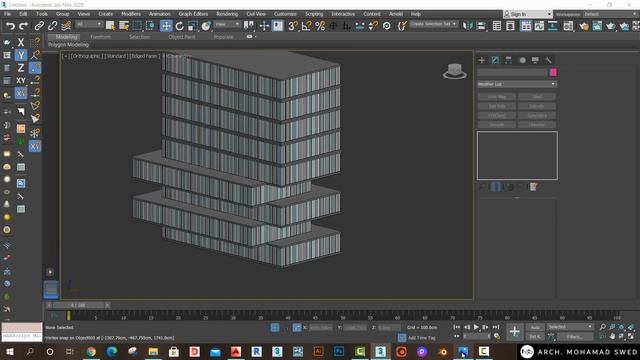640x360 pixels.
Task: Open the Hierarchy command panel tab
Action: (508, 60)
